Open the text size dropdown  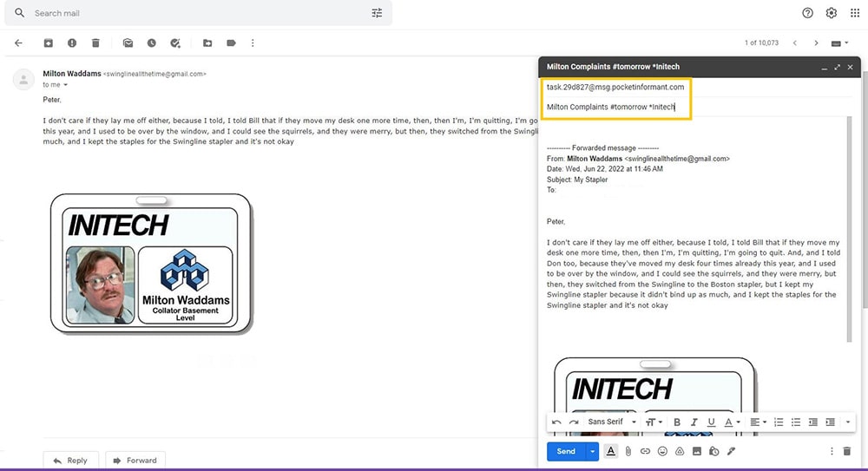(654, 422)
